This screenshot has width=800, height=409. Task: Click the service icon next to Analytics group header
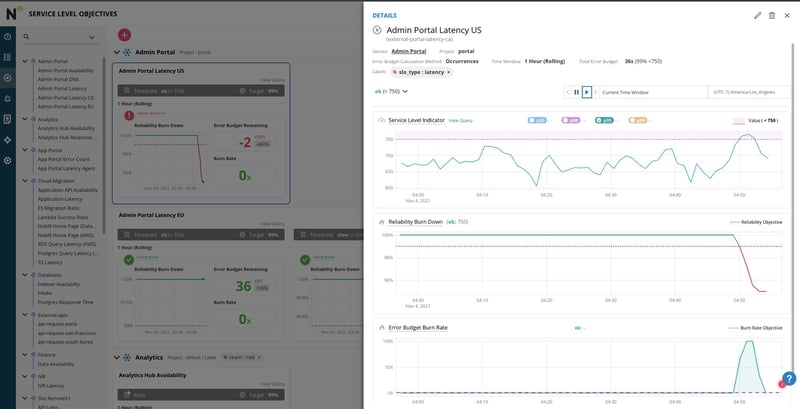(x=127, y=358)
